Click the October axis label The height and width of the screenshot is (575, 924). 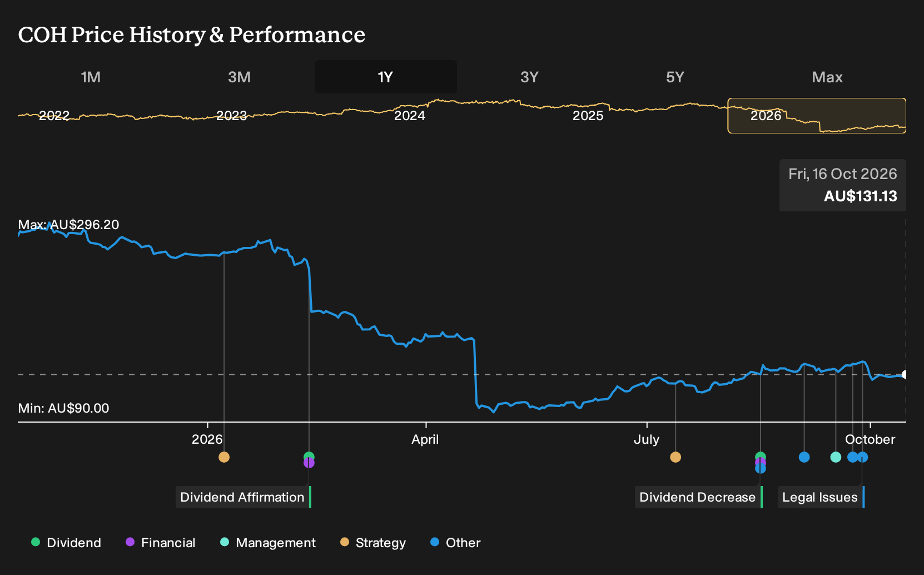click(x=870, y=439)
